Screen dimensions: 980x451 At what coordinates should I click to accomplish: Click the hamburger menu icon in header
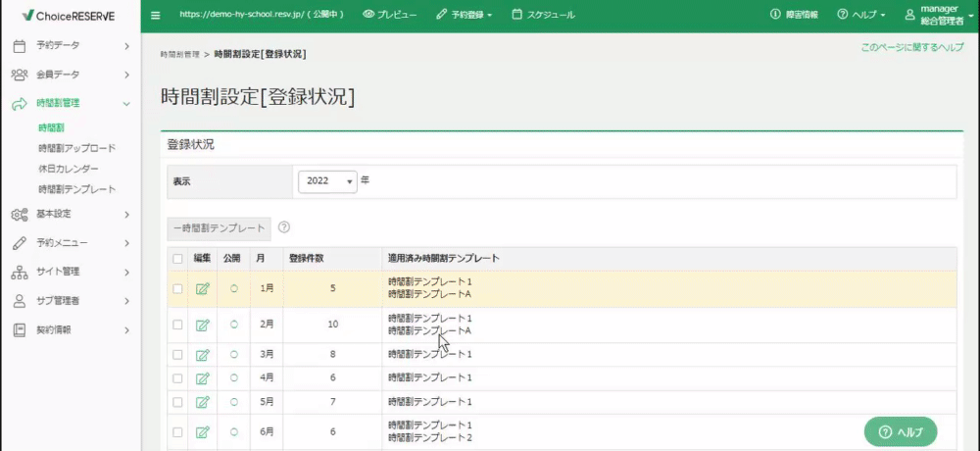[156, 15]
